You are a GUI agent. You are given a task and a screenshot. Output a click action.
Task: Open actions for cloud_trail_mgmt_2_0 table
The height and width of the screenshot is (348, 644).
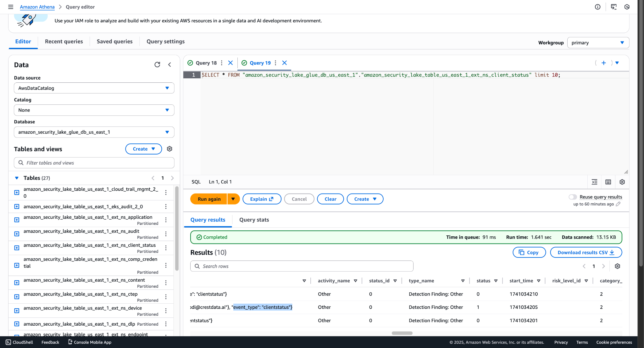(166, 193)
